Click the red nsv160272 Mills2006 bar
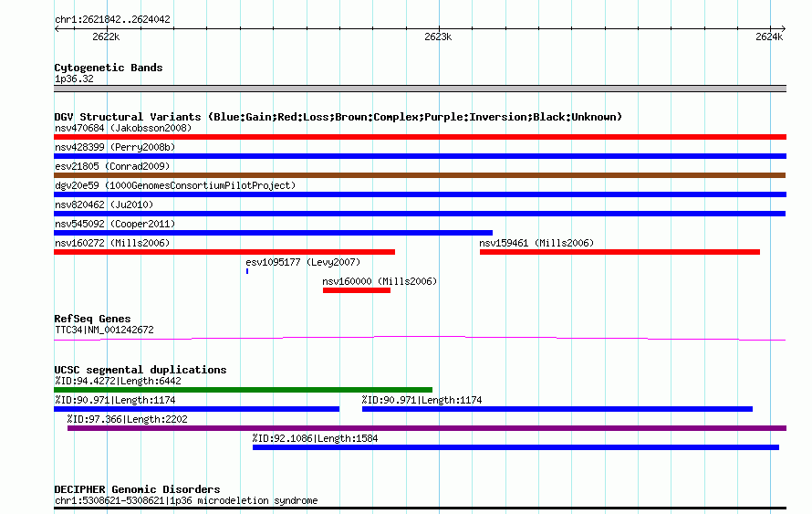Viewport: 812px width, 514px height. tap(224, 252)
